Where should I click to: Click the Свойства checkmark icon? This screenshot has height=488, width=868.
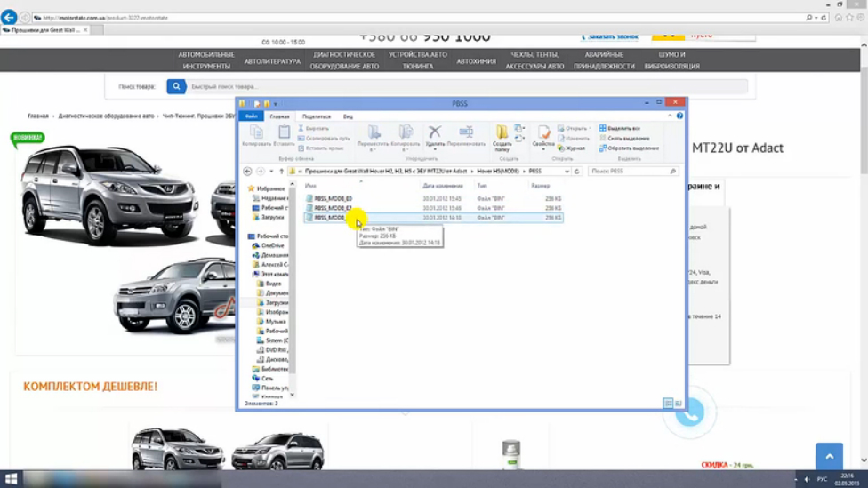point(543,132)
